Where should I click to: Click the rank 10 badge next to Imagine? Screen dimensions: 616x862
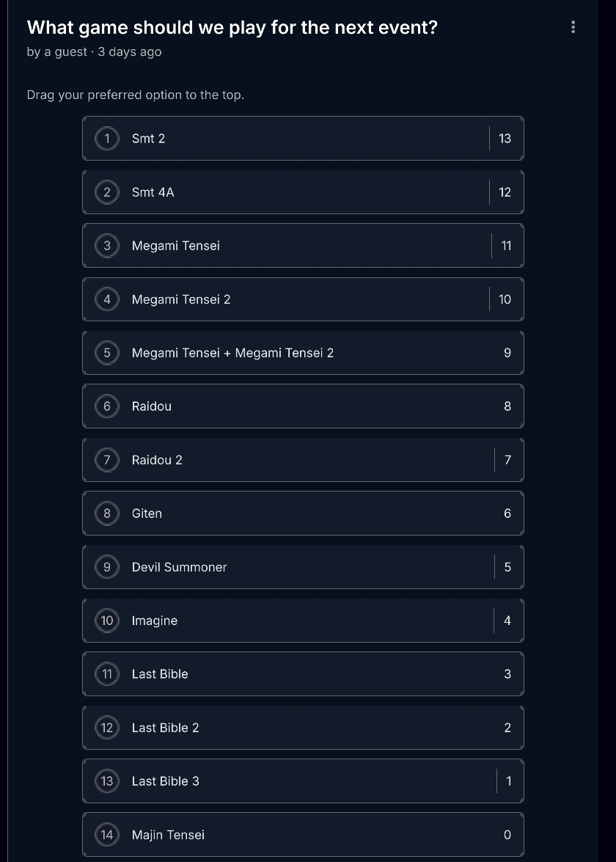coord(107,621)
